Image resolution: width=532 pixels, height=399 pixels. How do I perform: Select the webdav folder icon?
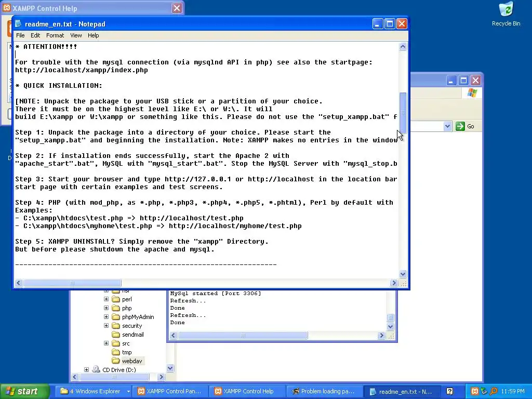[x=116, y=361]
